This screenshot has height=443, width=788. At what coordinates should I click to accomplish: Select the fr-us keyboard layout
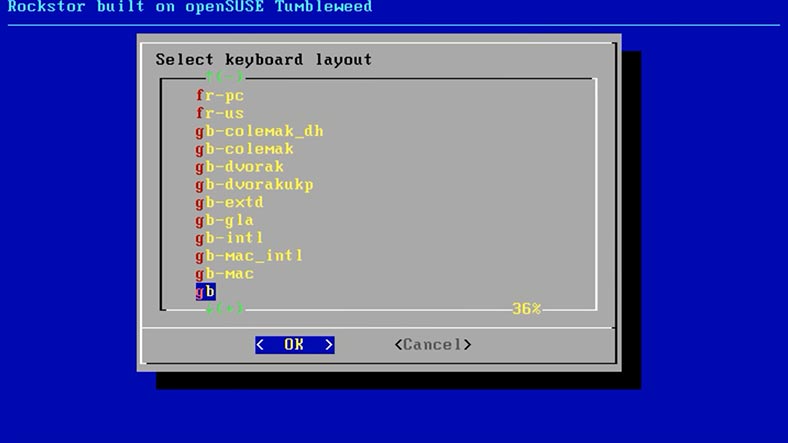pos(220,113)
